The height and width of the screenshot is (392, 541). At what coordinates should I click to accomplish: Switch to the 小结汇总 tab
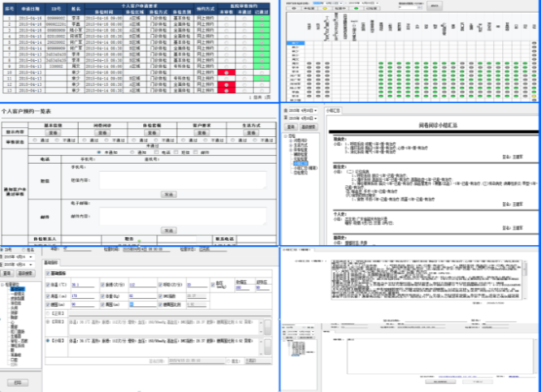333,110
